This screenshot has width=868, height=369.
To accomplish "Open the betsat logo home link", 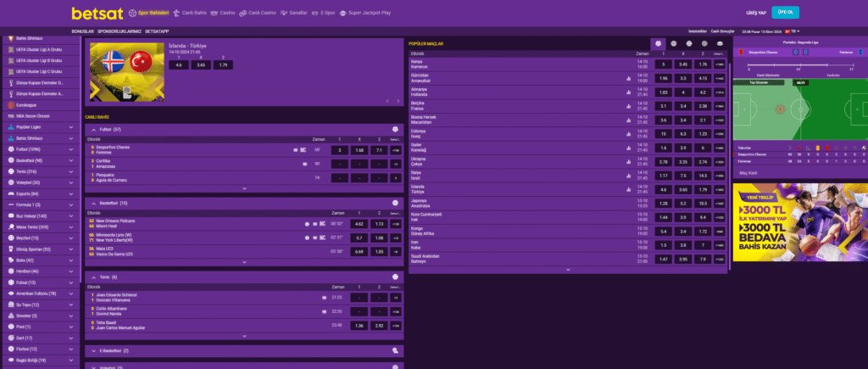I will (97, 13).
